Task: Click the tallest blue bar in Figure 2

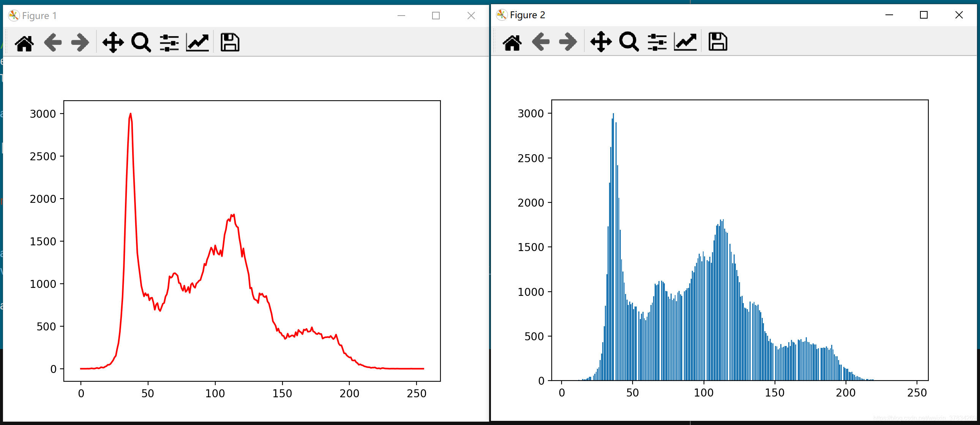Action: (x=613, y=246)
